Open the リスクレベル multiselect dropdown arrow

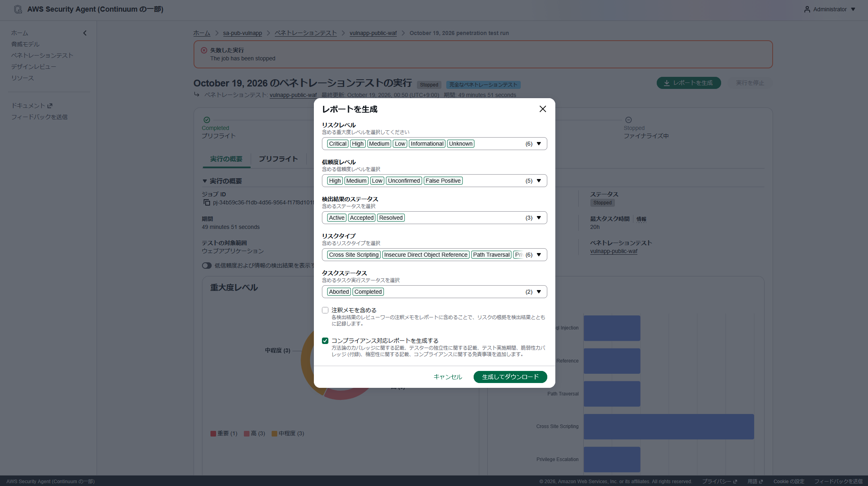539,144
